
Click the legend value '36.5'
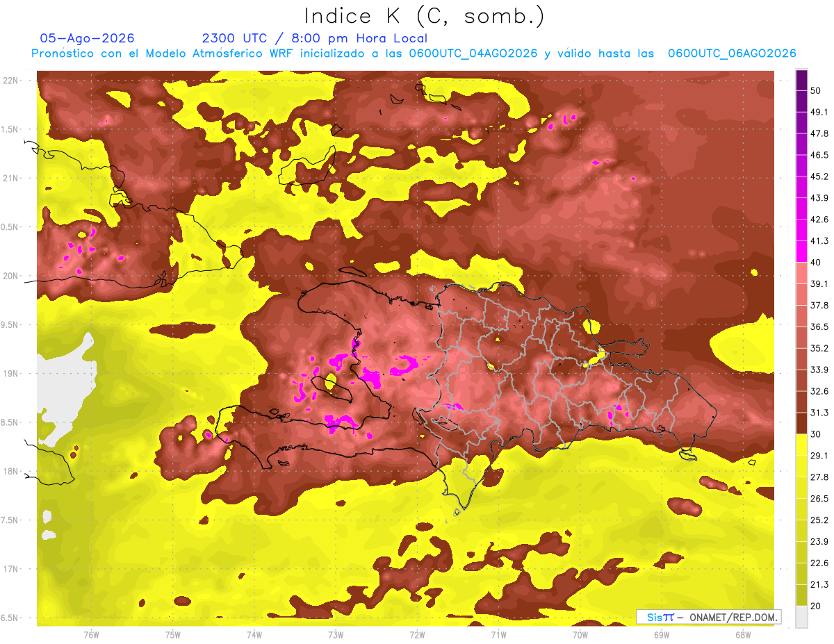[x=819, y=327]
